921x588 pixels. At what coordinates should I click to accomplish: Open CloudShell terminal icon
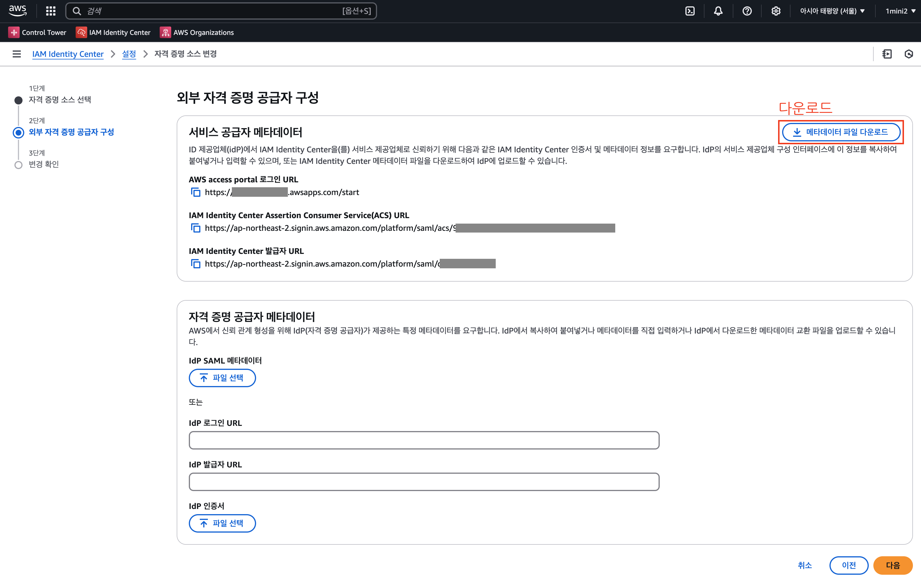[690, 11]
